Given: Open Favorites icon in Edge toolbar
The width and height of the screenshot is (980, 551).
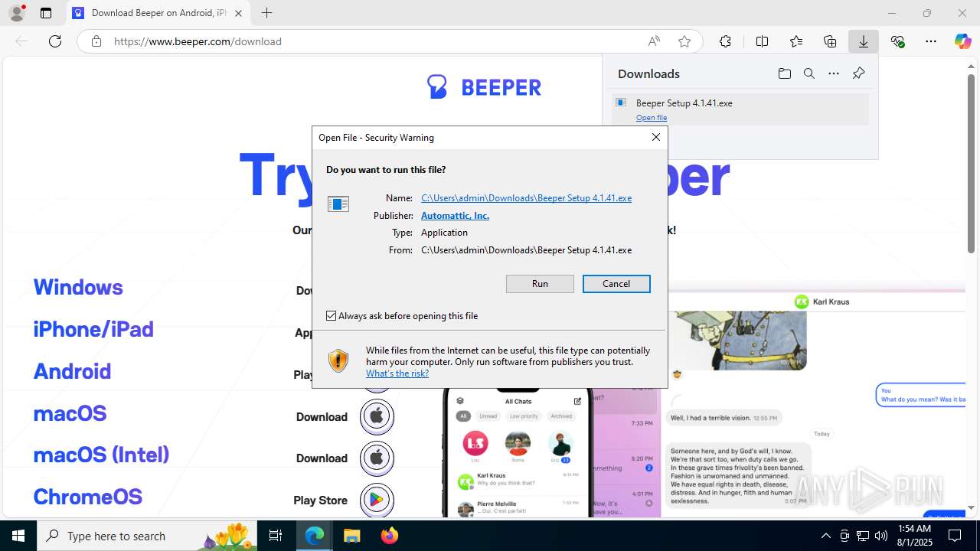Looking at the screenshot, I should pyautogui.click(x=796, y=41).
